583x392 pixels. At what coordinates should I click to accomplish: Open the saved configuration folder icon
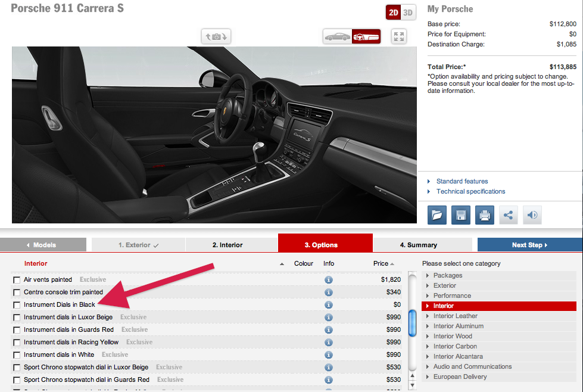click(437, 215)
